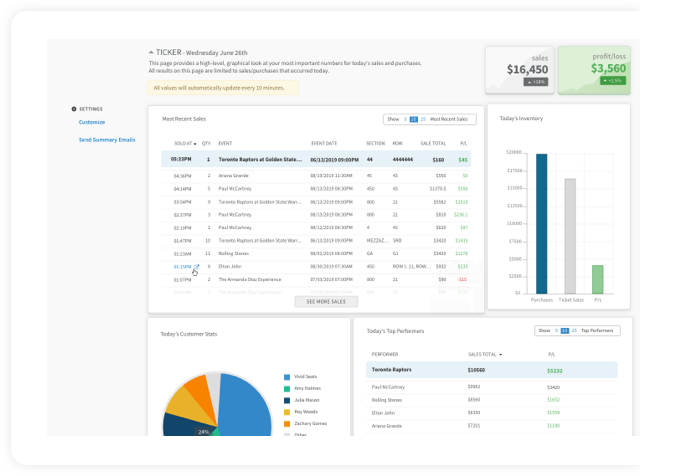
Task: Click the Zachary Gomez orange legend swatch
Action: 286,424
